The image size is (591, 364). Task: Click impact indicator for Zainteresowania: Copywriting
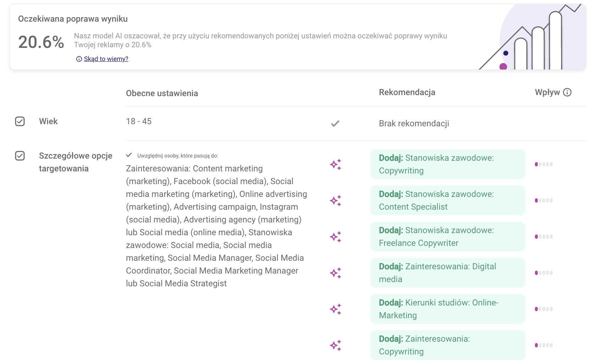[x=544, y=345]
